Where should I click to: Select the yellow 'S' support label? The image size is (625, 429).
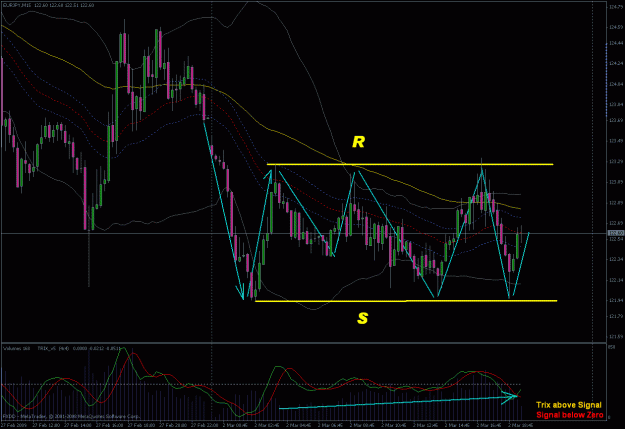click(x=362, y=318)
